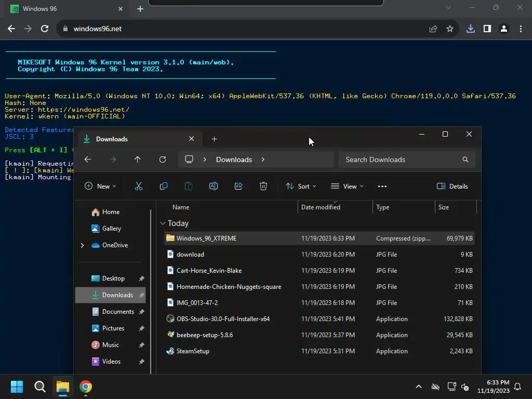This screenshot has width=532, height=399.
Task: Close the Windows 96 Chrome tab
Action: point(121,9)
